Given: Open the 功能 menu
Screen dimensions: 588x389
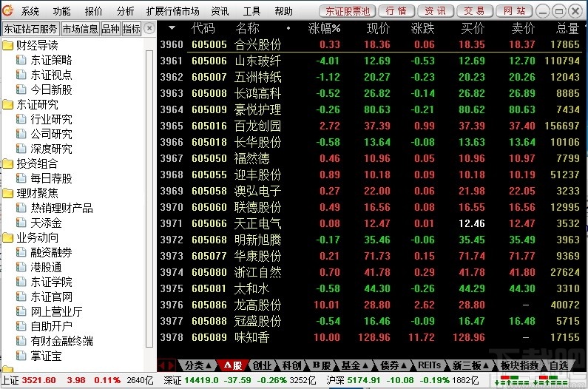Looking at the screenshot, I should [61, 11].
